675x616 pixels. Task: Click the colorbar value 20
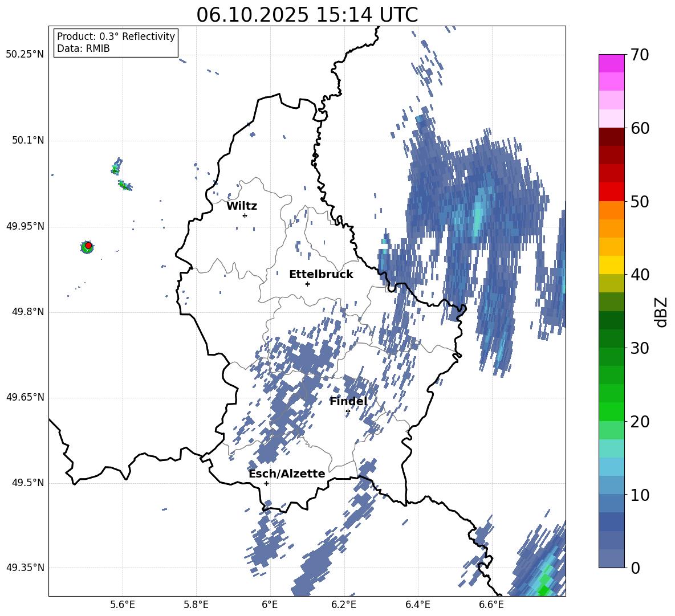(x=640, y=422)
